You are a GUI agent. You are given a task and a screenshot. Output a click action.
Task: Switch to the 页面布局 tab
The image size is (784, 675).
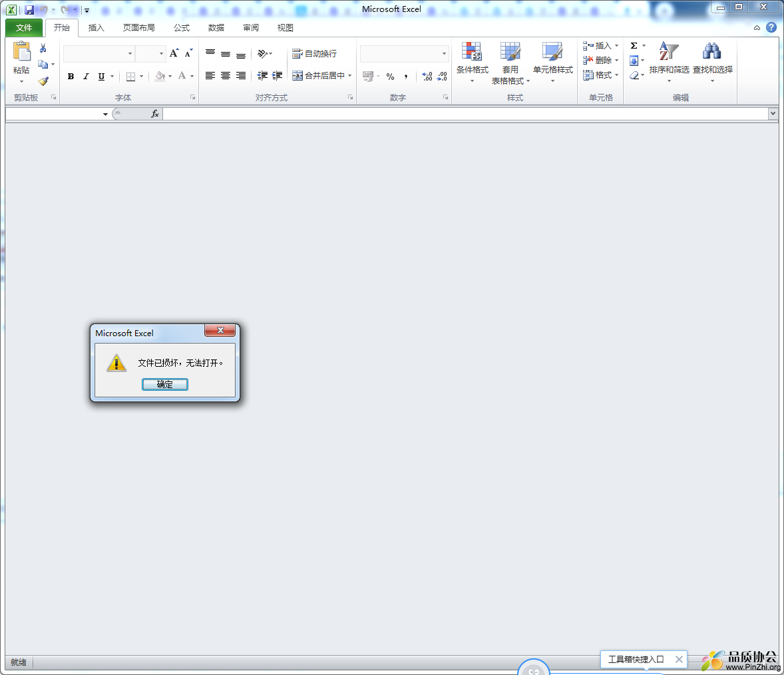pos(139,27)
